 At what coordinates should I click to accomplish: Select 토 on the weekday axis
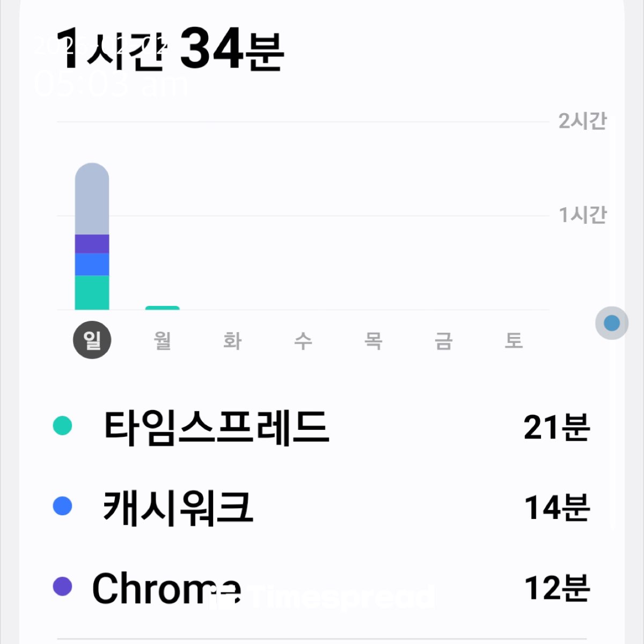(514, 340)
